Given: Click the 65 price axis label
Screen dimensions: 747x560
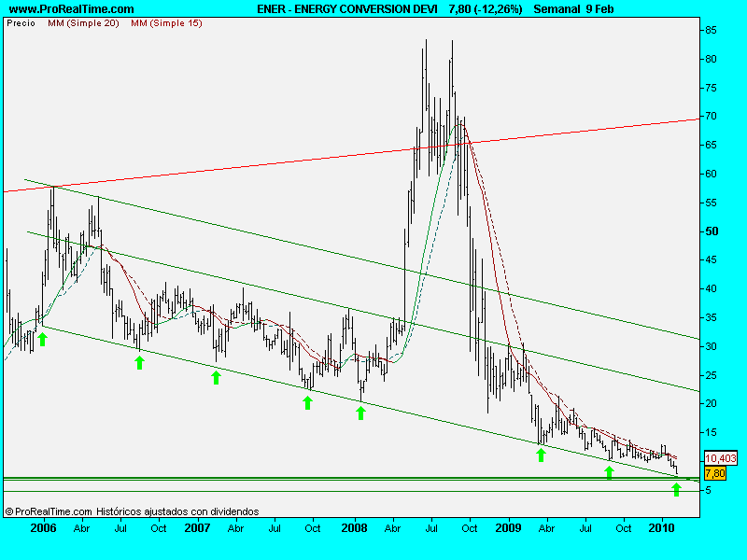Looking at the screenshot, I should pyautogui.click(x=711, y=145).
